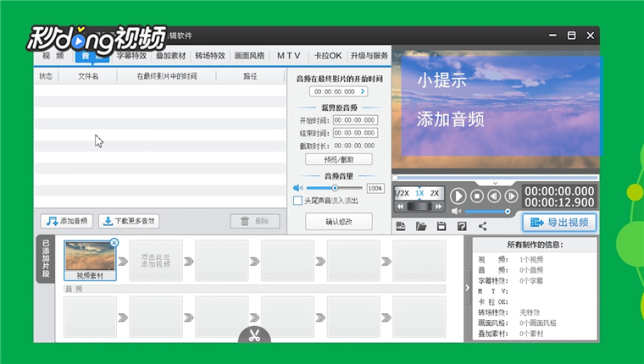This screenshot has height=364, width=644.
Task: Click the 下载更多音效 download button
Action: 129,221
